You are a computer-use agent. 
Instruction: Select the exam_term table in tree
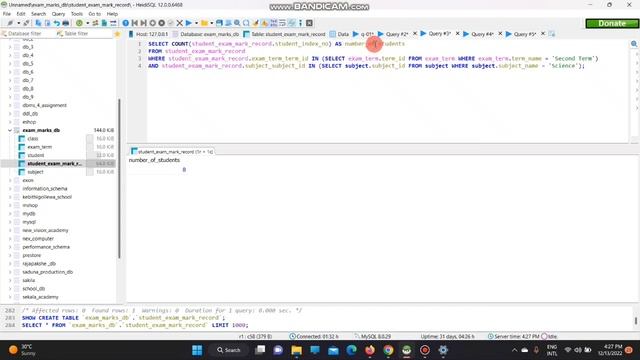click(x=40, y=147)
